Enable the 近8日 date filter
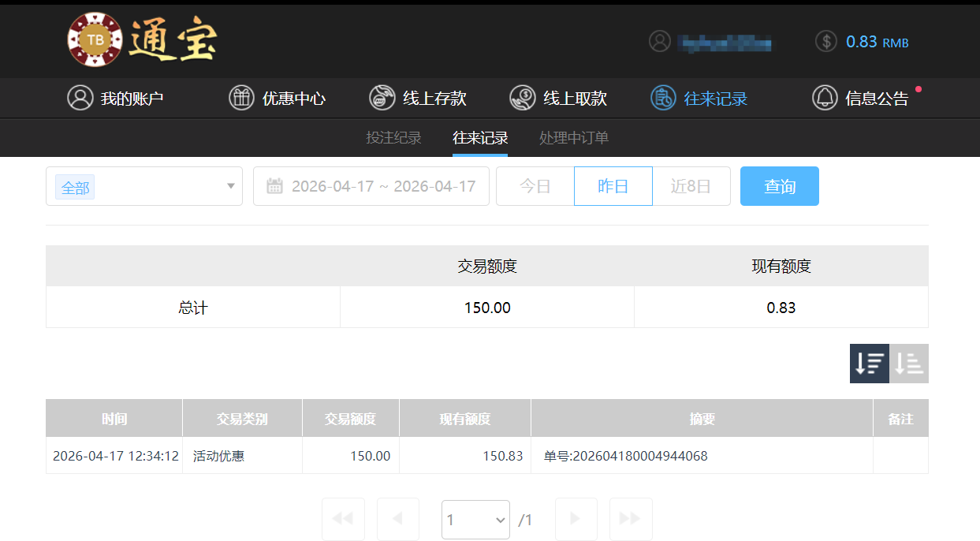 [x=691, y=186]
